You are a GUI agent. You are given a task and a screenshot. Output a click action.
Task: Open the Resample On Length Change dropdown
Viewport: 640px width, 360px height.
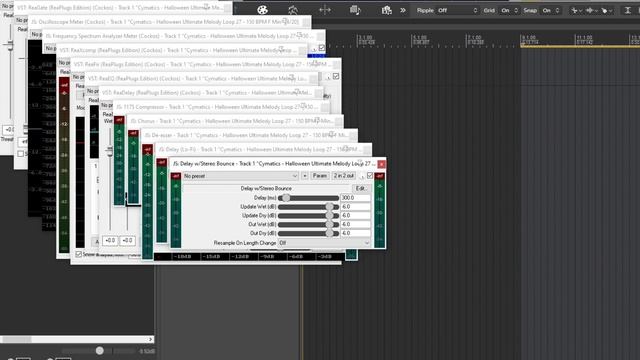[324, 243]
